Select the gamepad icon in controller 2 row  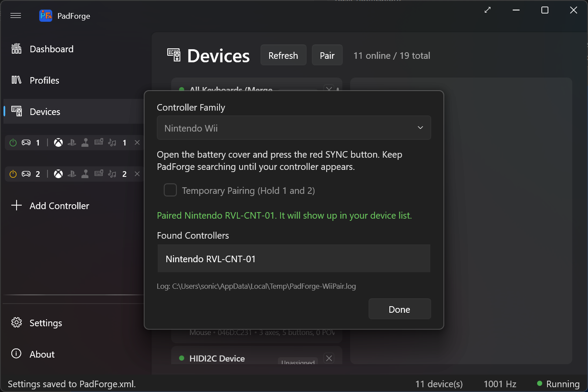[x=26, y=174]
